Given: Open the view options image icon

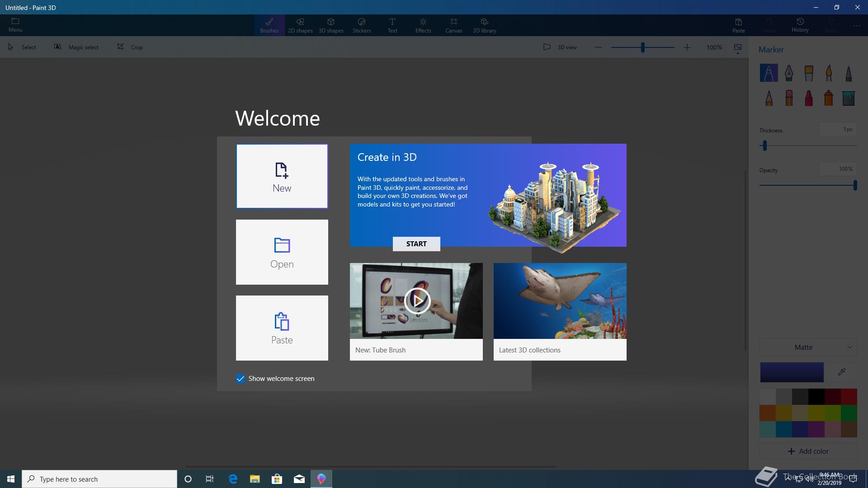Looking at the screenshot, I should point(738,48).
